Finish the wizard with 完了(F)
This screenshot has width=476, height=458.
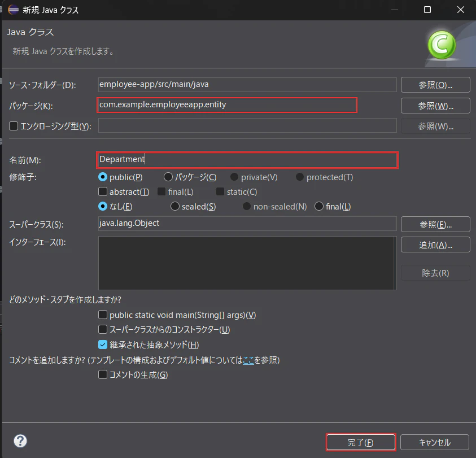(361, 442)
